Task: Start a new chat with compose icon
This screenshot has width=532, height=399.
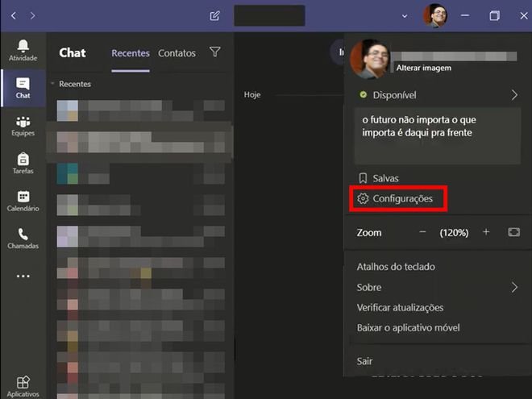Action: pos(214,15)
